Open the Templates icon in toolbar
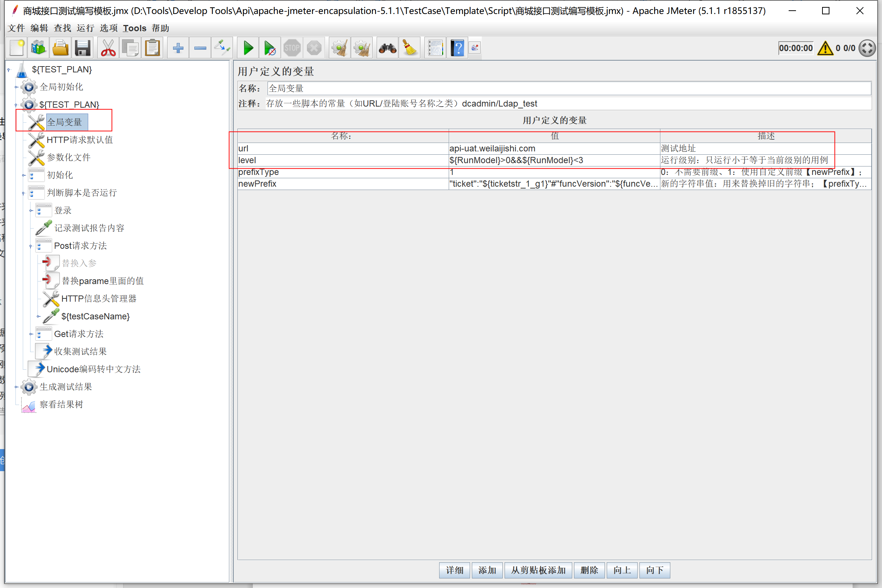This screenshot has width=882, height=588. [38, 48]
